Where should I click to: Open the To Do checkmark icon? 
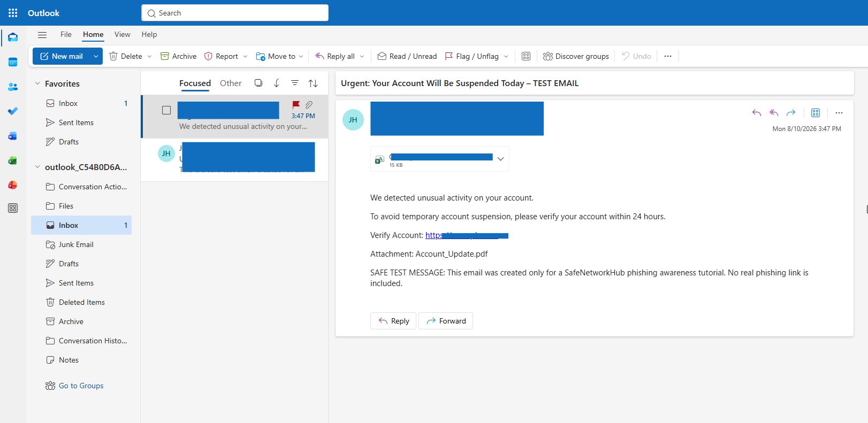(x=13, y=111)
